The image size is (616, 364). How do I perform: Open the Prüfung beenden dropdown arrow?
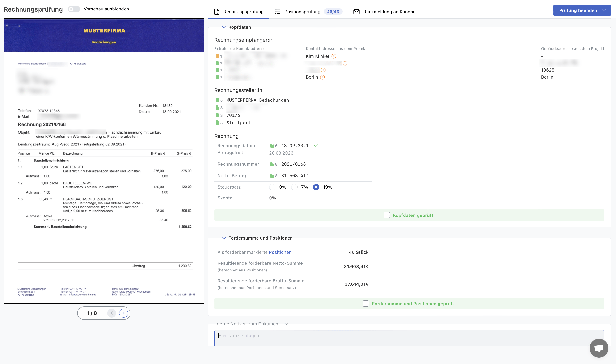click(604, 10)
